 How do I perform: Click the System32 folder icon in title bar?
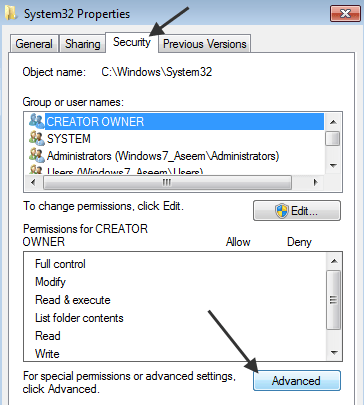11,13
